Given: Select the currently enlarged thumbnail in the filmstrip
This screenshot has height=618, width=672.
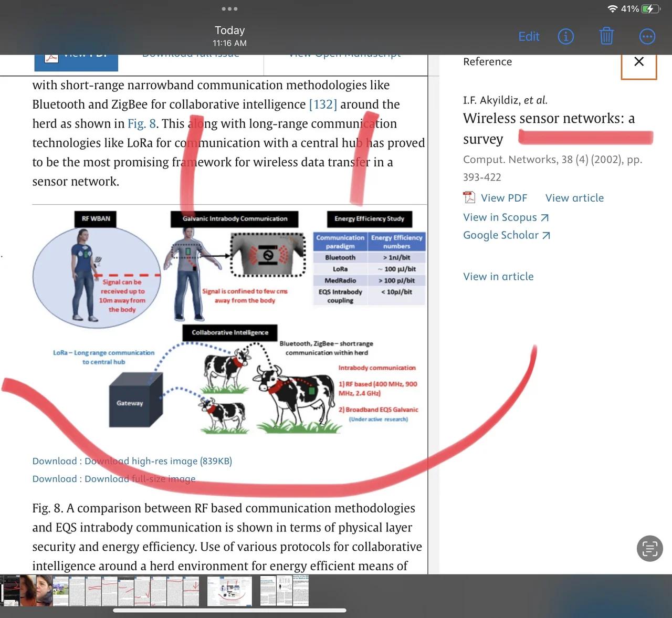Looking at the screenshot, I should pos(229,591).
